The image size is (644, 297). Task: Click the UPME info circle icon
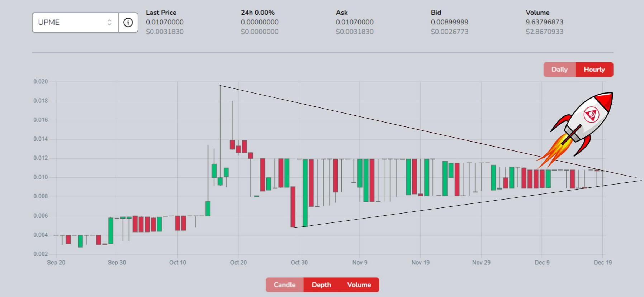128,22
